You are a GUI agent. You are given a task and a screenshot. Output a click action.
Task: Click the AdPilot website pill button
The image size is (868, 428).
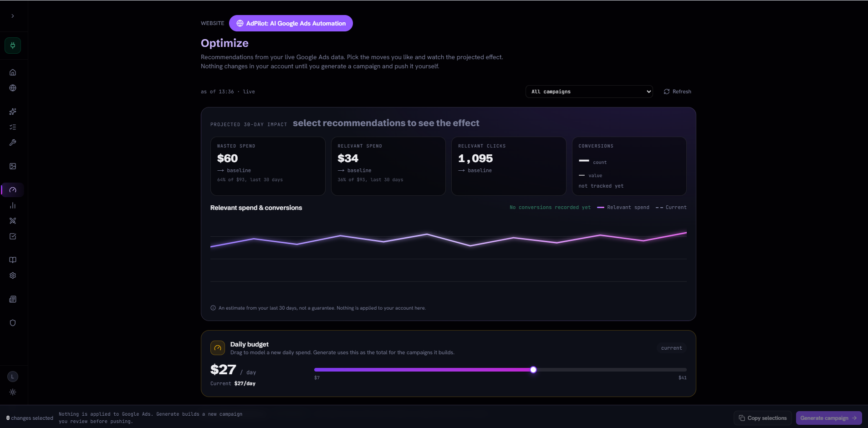291,23
